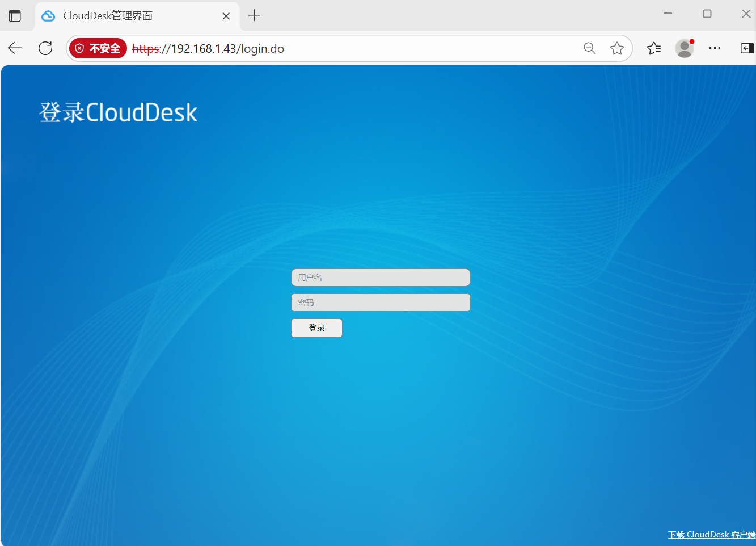Maximize the browser window
Viewport: 756px width, 546px height.
pyautogui.click(x=707, y=14)
